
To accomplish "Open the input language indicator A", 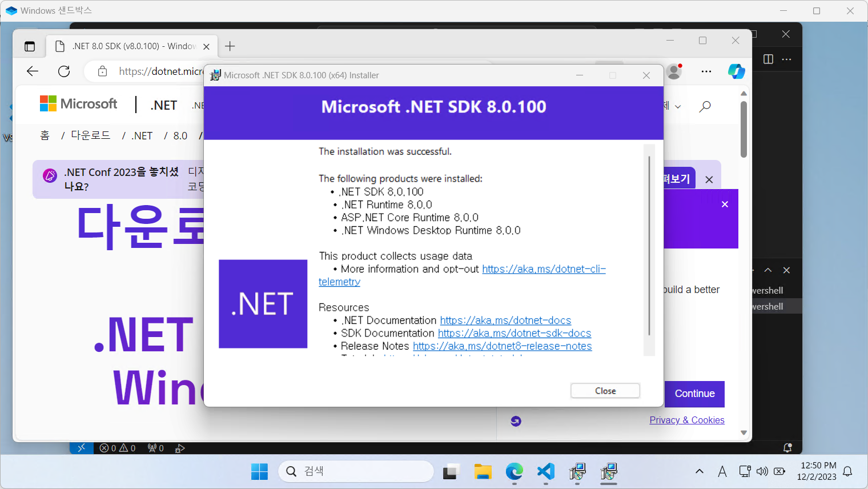I will pyautogui.click(x=722, y=472).
